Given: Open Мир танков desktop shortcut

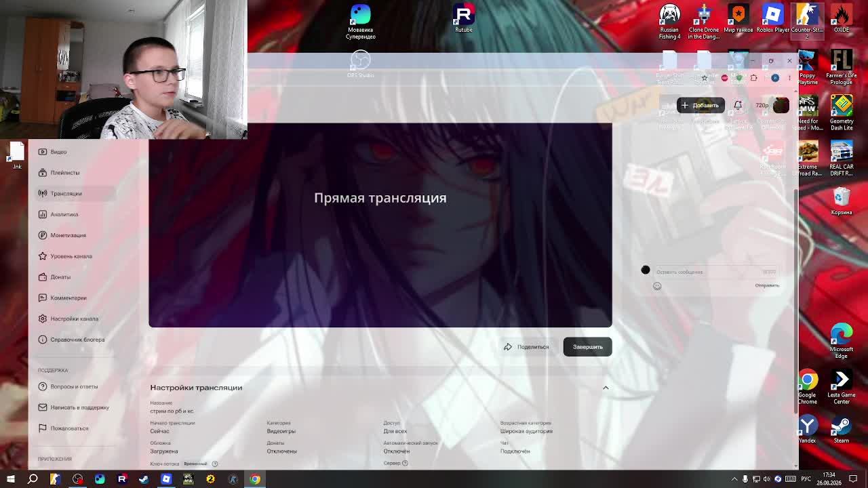Looking at the screenshot, I should (x=738, y=19).
